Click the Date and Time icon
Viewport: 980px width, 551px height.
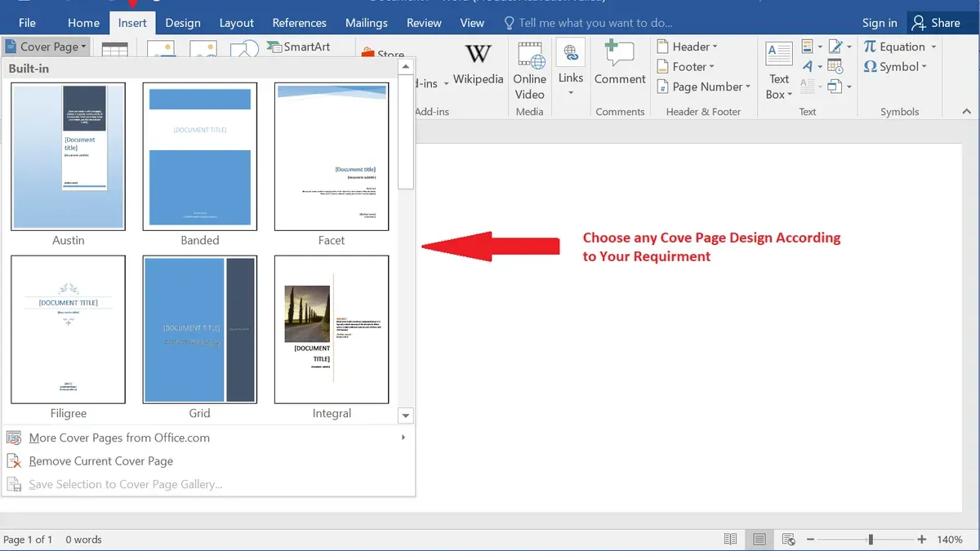pyautogui.click(x=835, y=67)
